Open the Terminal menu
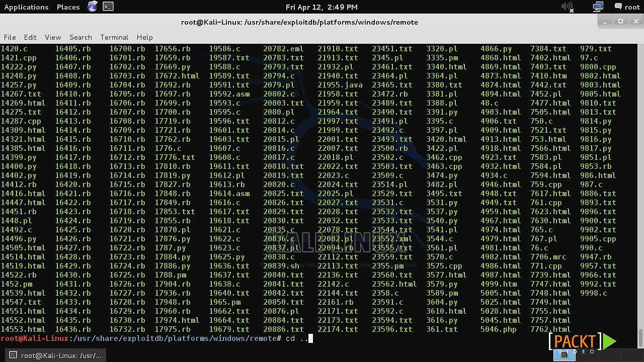 coord(114,37)
